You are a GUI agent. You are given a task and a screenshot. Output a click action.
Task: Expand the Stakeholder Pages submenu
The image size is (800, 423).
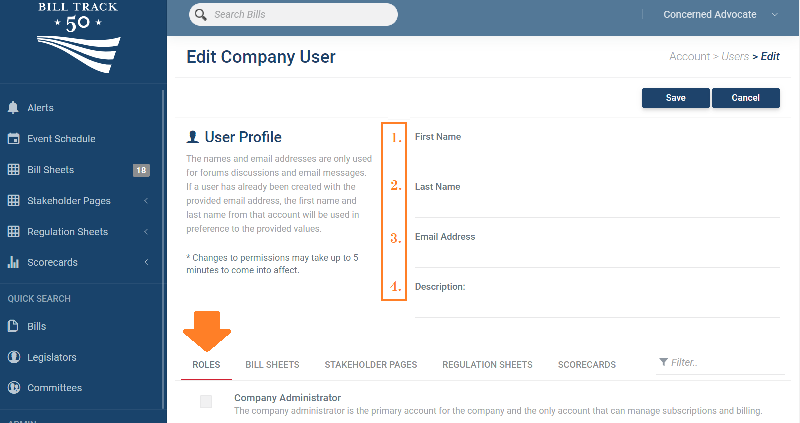(x=147, y=201)
